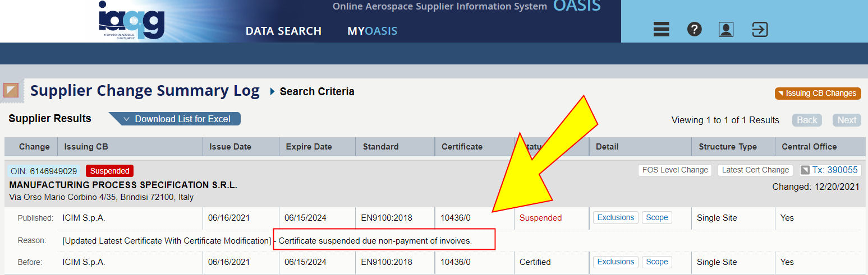Sort by Issue Date column header
The height and width of the screenshot is (275, 868).
230,147
